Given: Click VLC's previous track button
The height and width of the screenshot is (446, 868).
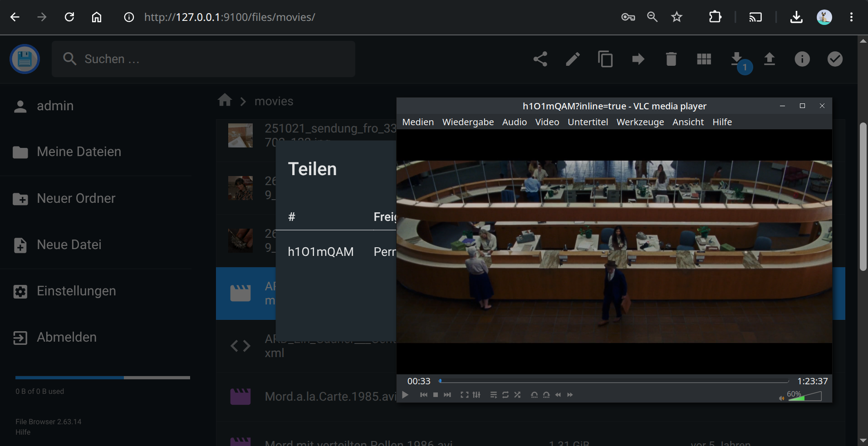Looking at the screenshot, I should tap(423, 395).
